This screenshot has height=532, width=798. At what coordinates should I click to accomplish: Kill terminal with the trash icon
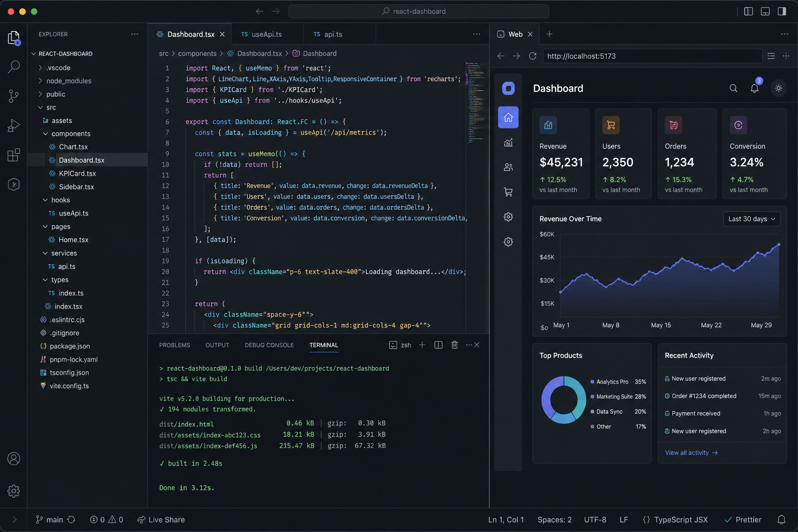[455, 345]
